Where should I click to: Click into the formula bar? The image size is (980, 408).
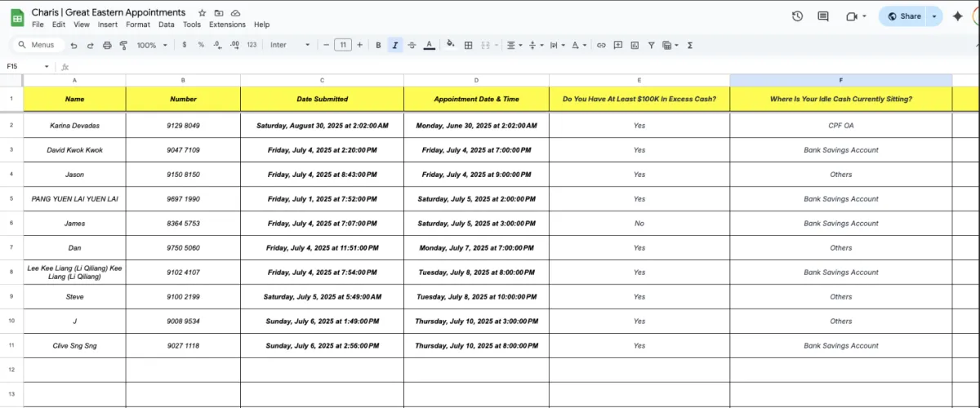click(x=523, y=66)
